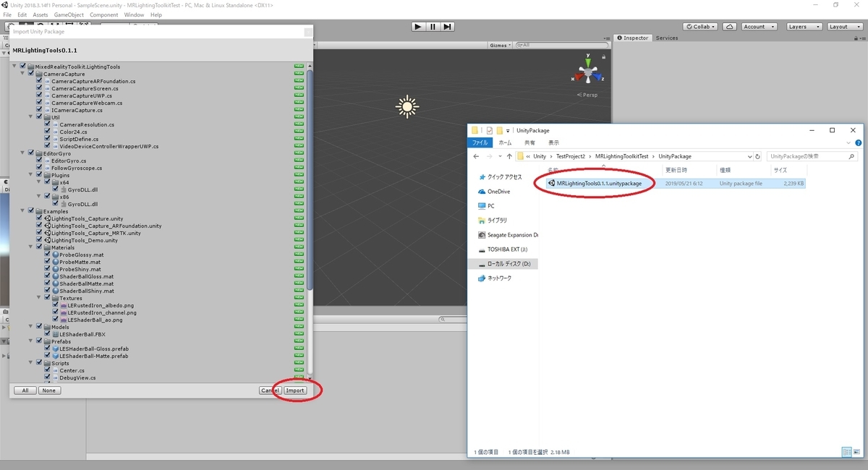Uncheck MixedRealityToolkit.LightingTools root checkbox
Viewport: 868px width, 470px height.
coord(23,67)
